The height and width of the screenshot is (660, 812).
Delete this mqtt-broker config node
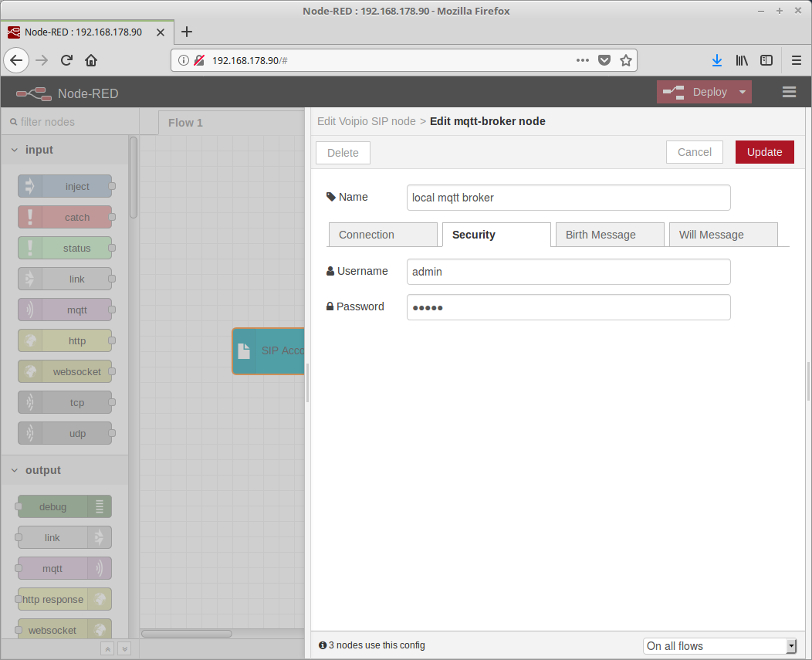pos(343,153)
